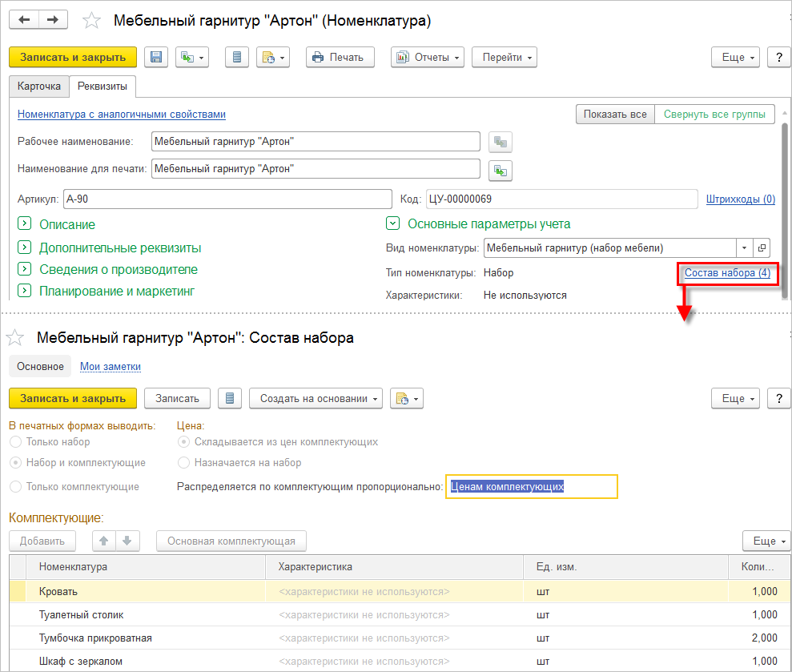Switch to the Карточка tab
Viewport: 792px width, 672px height.
[x=39, y=87]
